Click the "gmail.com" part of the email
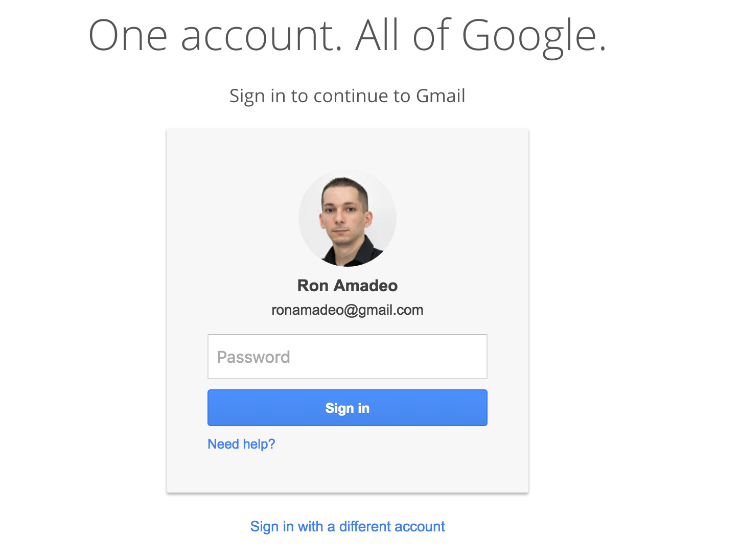 (390, 310)
